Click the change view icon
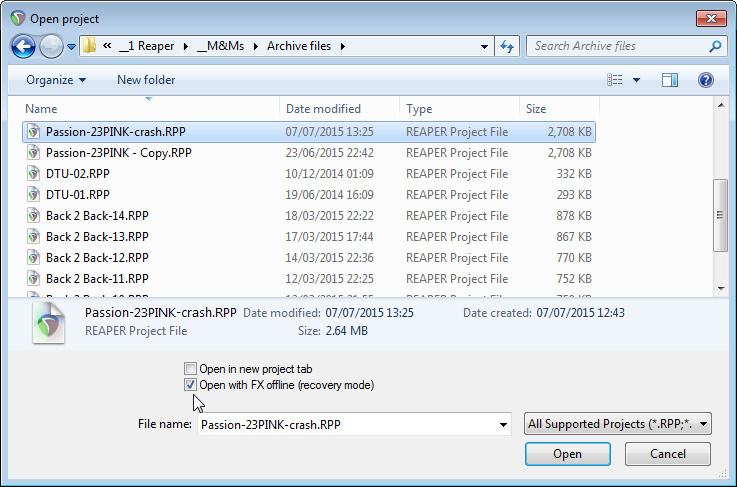737x487 pixels. click(x=615, y=80)
